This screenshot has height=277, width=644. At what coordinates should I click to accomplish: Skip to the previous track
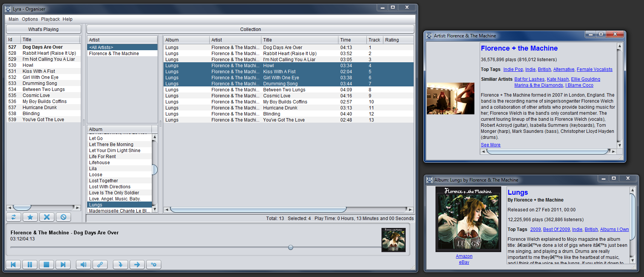click(x=13, y=265)
